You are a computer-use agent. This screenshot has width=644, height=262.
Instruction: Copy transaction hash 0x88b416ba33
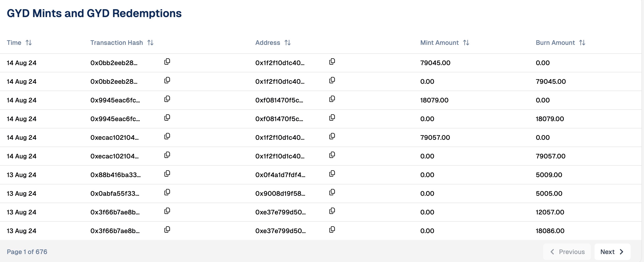pyautogui.click(x=167, y=174)
